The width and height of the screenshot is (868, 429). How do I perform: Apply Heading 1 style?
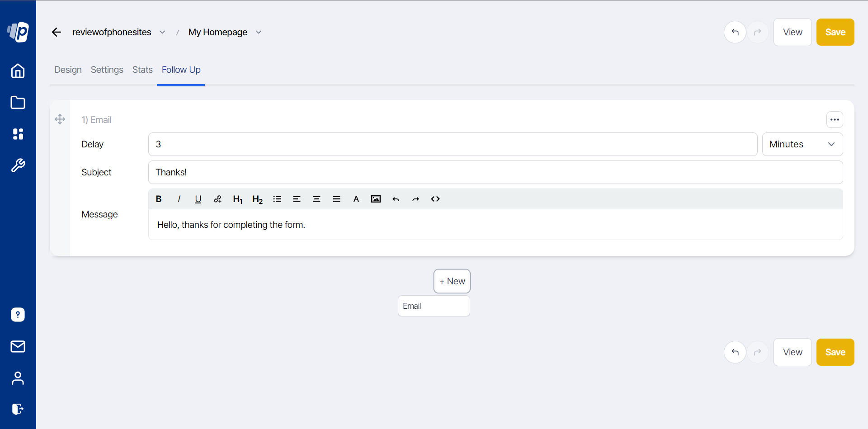pos(237,199)
